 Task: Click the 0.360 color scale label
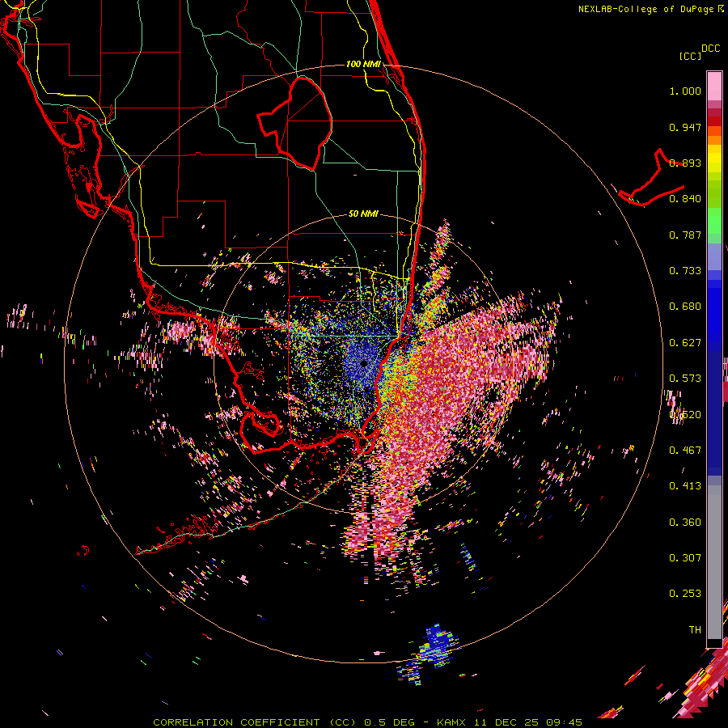[685, 523]
